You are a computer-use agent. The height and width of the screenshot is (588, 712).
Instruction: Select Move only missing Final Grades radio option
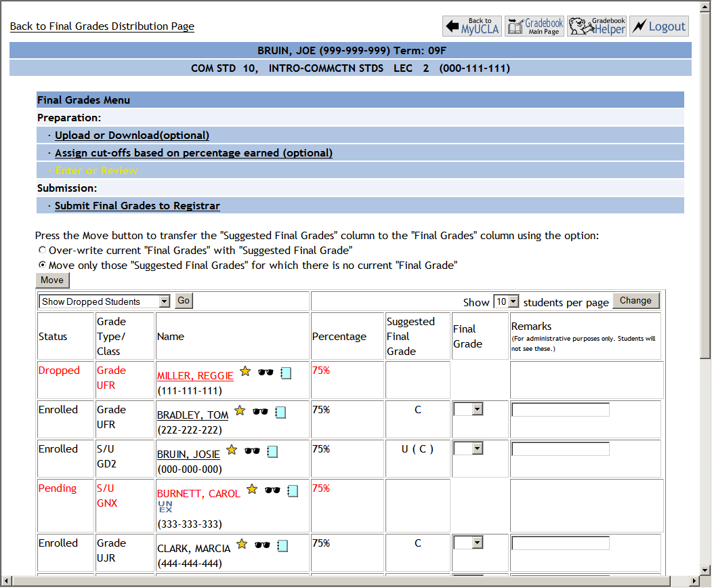point(42,265)
